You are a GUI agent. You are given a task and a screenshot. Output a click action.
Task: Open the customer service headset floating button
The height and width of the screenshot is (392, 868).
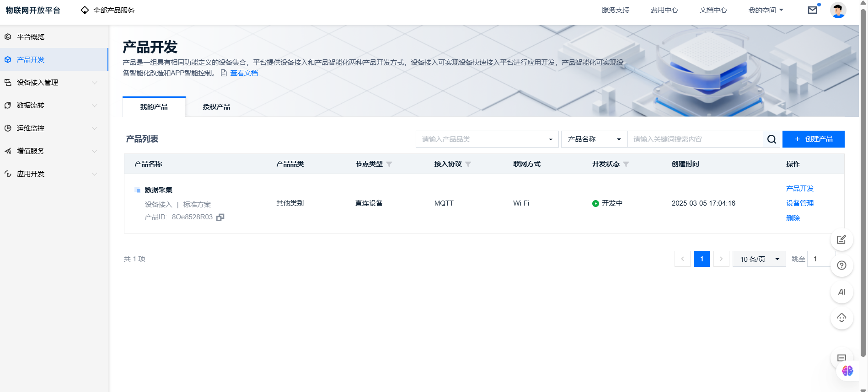tap(841, 318)
